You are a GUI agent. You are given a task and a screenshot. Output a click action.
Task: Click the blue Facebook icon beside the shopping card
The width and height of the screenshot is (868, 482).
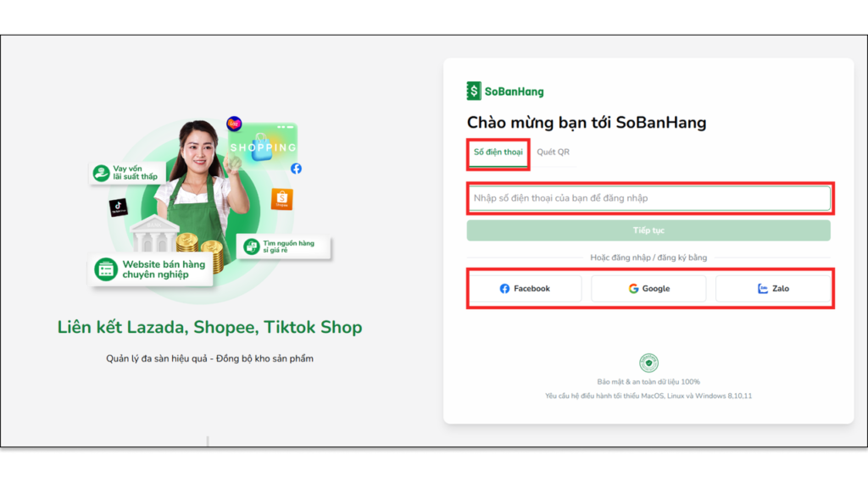coord(296,169)
